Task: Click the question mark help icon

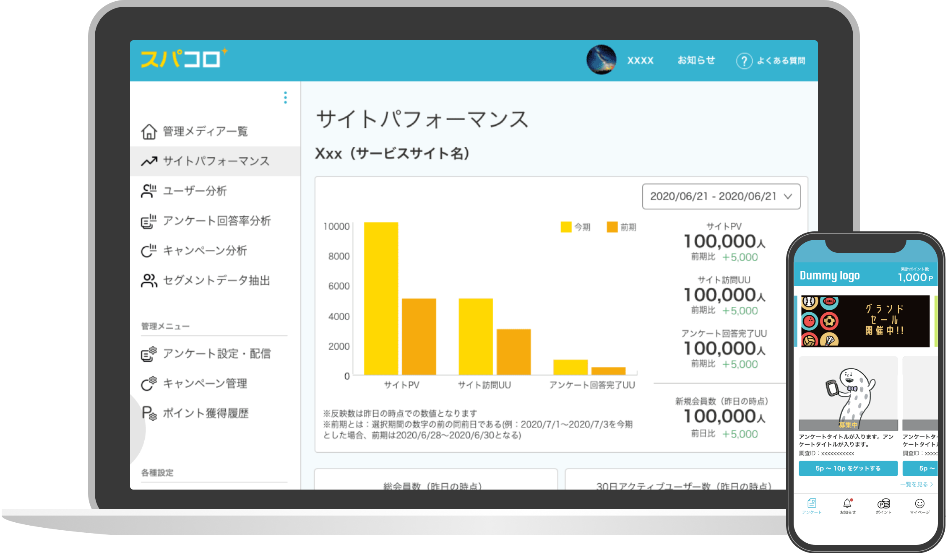Action: click(x=744, y=61)
